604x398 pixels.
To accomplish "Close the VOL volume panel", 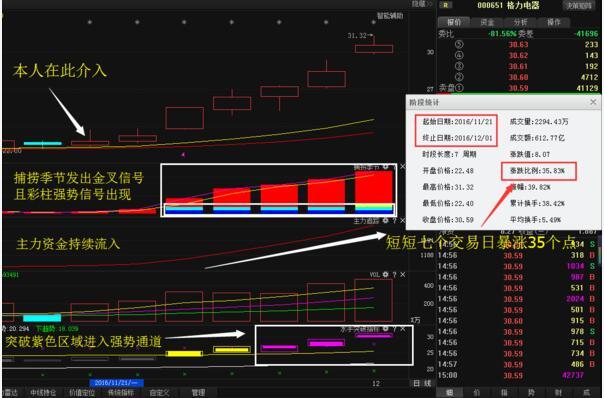I will tap(403, 275).
